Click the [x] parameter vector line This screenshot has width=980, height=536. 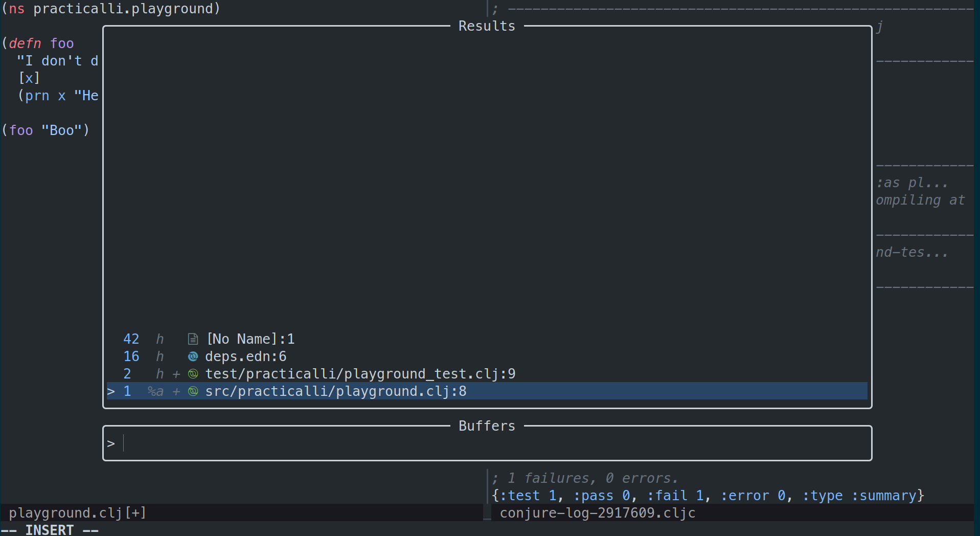(29, 78)
